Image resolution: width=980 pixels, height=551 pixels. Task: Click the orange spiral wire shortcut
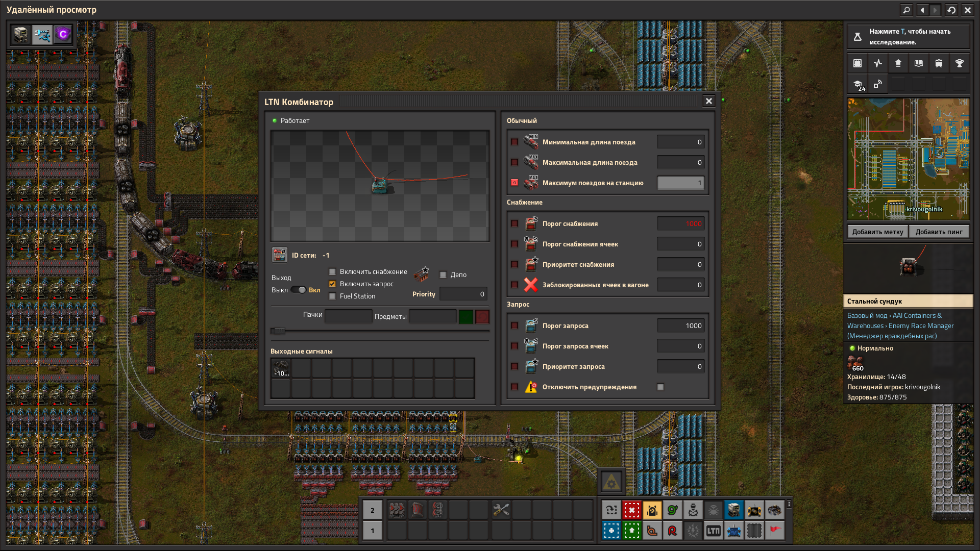point(652,531)
